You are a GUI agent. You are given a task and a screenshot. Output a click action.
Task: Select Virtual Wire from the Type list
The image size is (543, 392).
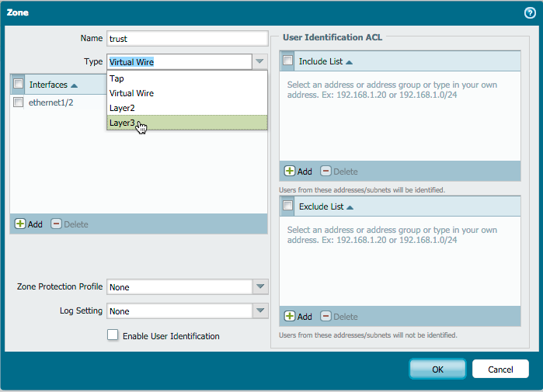point(187,93)
